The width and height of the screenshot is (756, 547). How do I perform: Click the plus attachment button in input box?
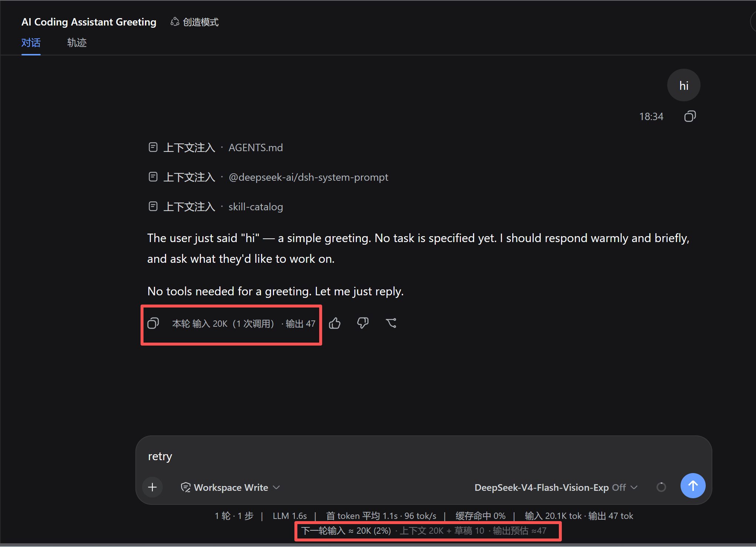point(152,487)
